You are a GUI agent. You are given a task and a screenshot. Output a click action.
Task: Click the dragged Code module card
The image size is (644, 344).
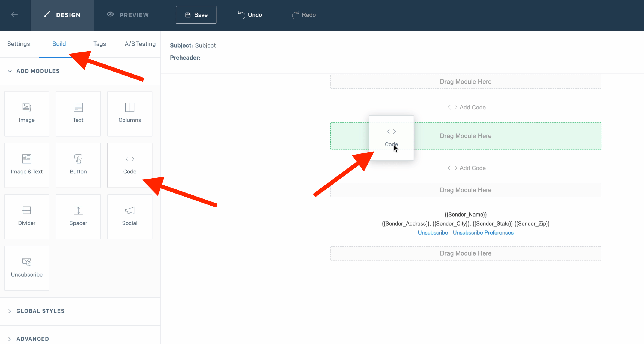[x=391, y=138]
